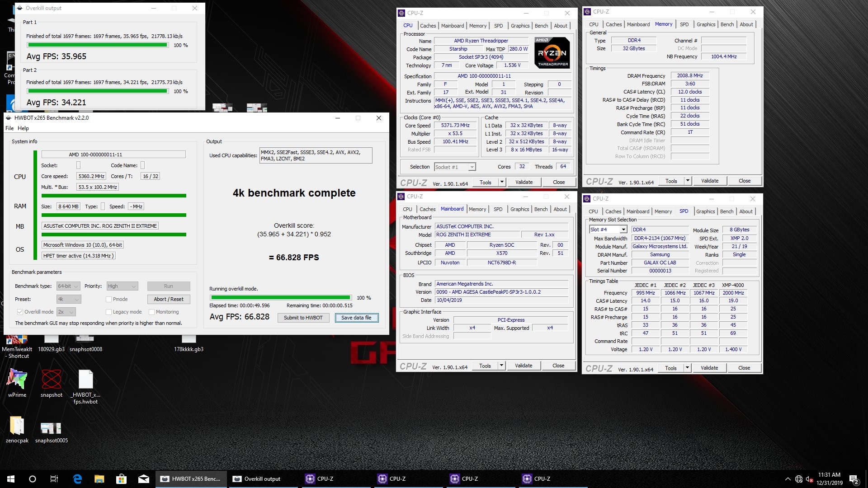Screen dimensions: 868x488
Task: Expand Tools arrow in Mainboard CPU-Z window
Action: coord(501,366)
